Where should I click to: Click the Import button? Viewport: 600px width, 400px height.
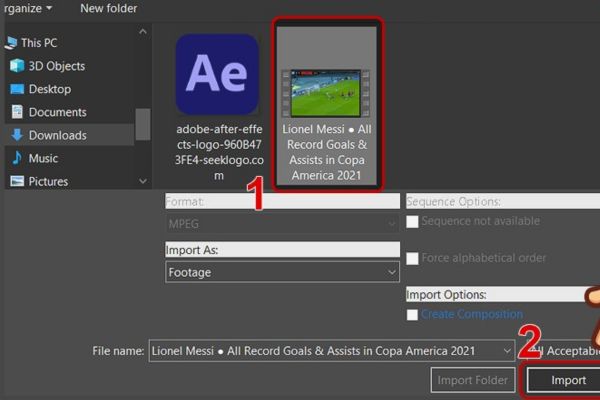click(563, 380)
